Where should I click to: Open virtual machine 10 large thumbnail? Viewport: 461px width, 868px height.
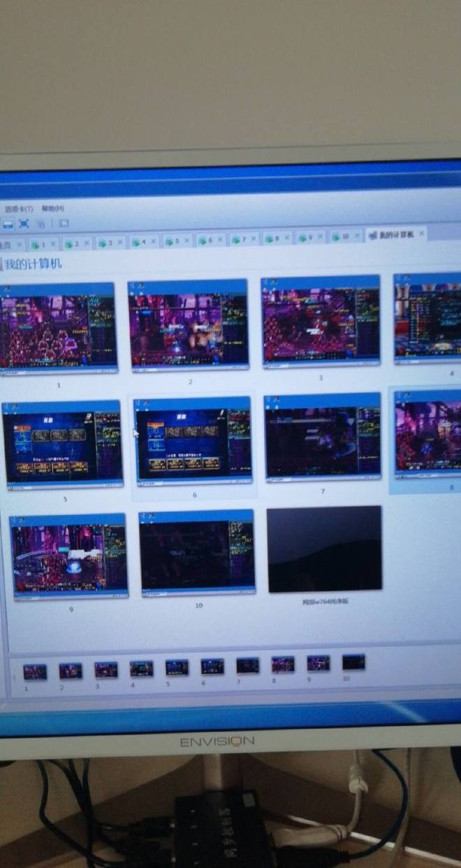click(x=197, y=553)
